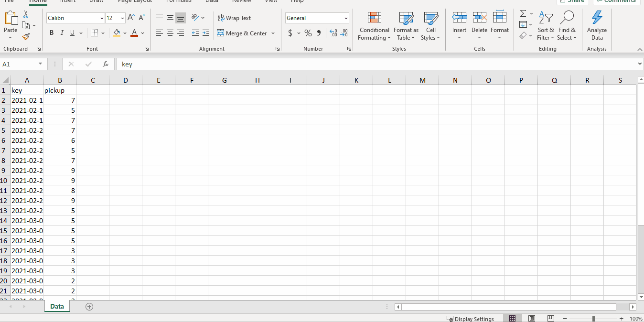Apply the red Font Color
This screenshot has height=322, width=644.
coord(134,33)
